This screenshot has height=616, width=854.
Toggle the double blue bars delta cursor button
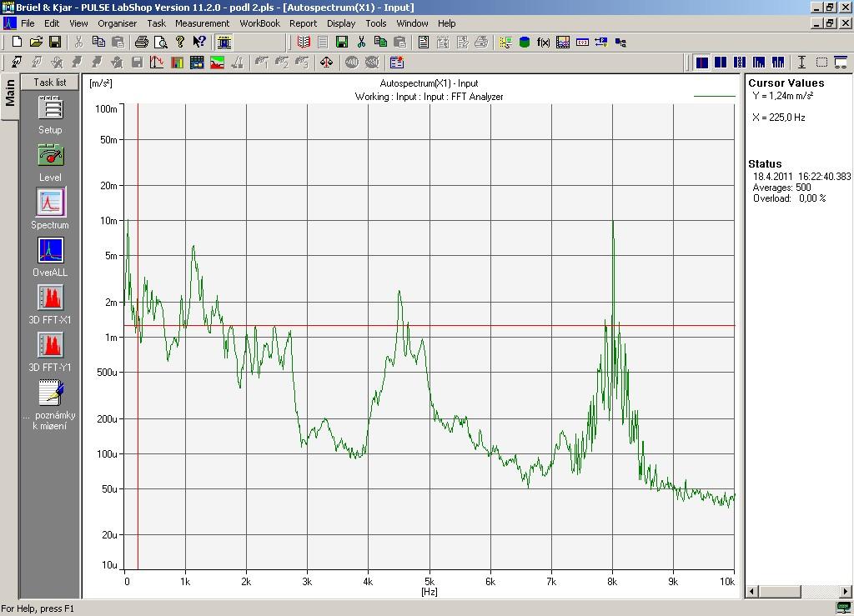click(x=721, y=63)
